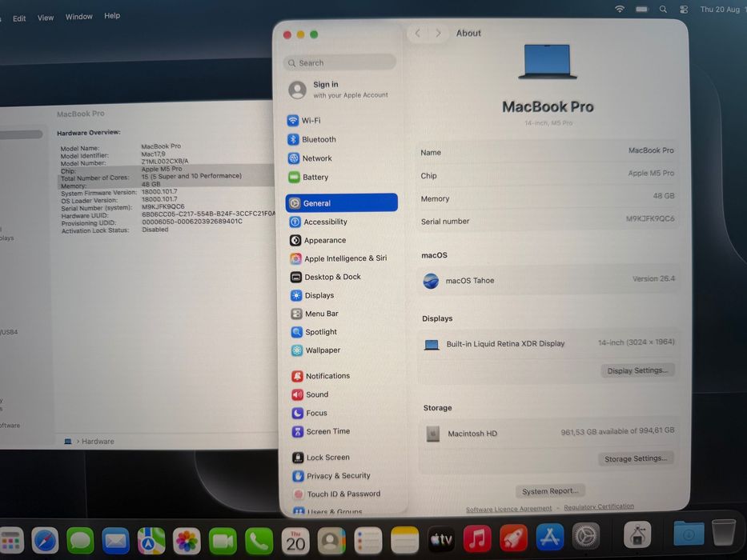
Task: Click the Serial number value M9KJFK9QC6
Action: tap(650, 219)
